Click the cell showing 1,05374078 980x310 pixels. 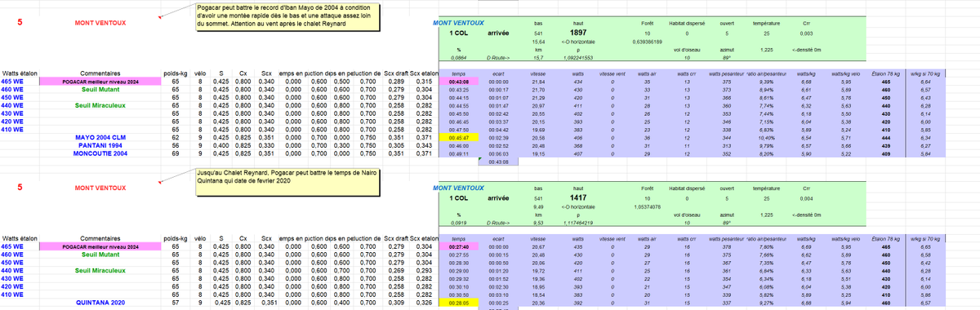[x=647, y=206]
